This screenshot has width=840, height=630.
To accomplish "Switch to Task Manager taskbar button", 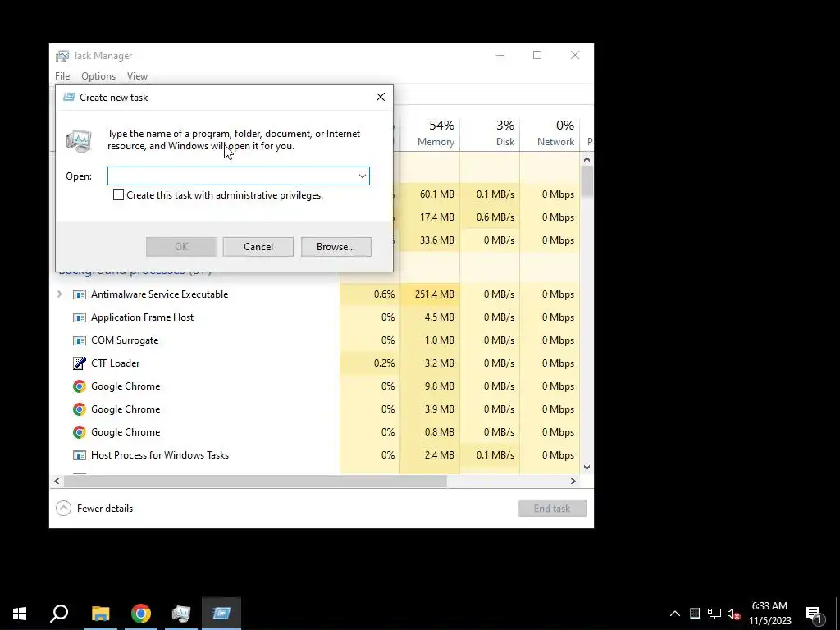I will click(x=181, y=614).
